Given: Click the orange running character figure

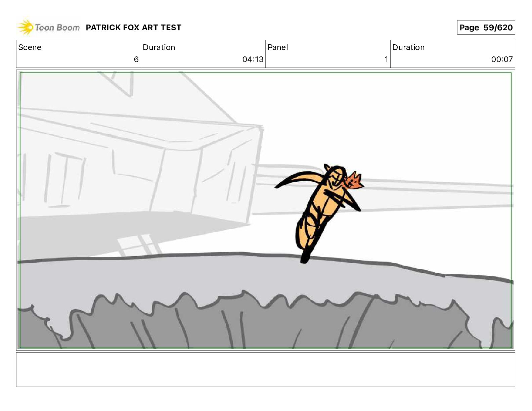Looking at the screenshot, I should (x=319, y=212).
